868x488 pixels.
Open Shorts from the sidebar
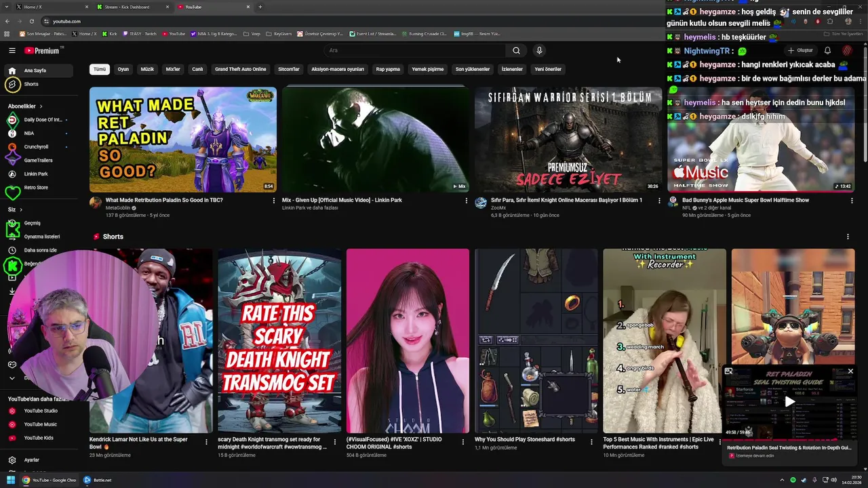(x=31, y=84)
